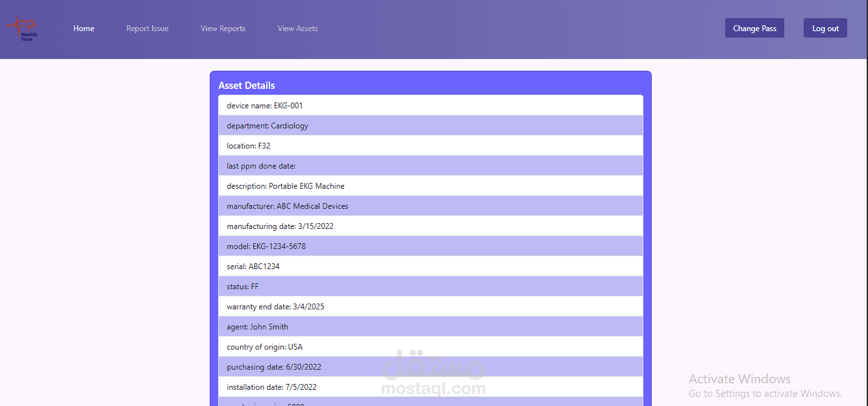Screen dimensions: 868x406
Task: Select the 'device name: EKG-001' row
Action: coord(430,106)
